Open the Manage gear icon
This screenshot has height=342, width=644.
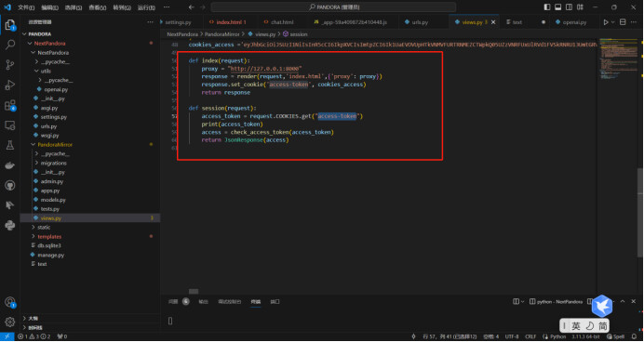10,322
